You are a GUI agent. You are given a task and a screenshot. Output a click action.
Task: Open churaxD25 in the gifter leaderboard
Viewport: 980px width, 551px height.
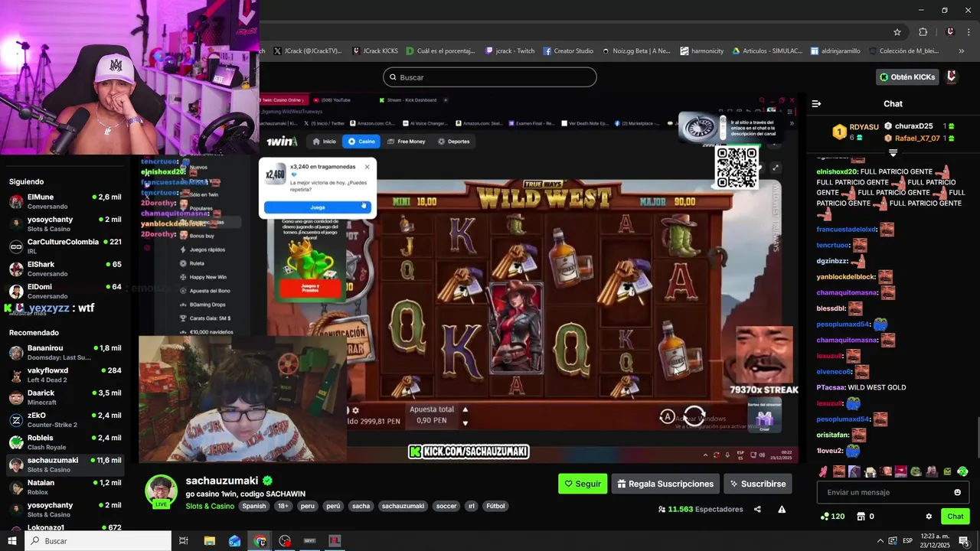[x=913, y=126]
